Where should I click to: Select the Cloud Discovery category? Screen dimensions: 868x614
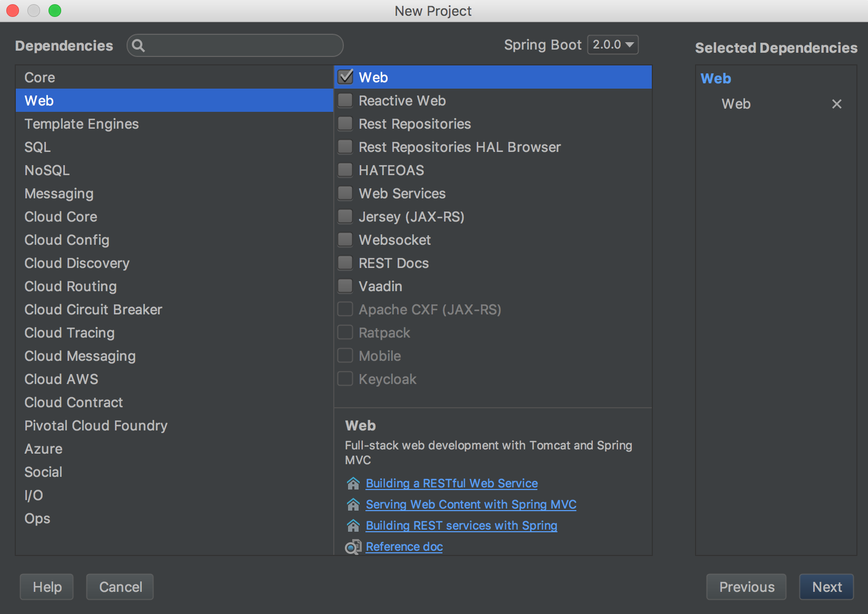pos(77,263)
